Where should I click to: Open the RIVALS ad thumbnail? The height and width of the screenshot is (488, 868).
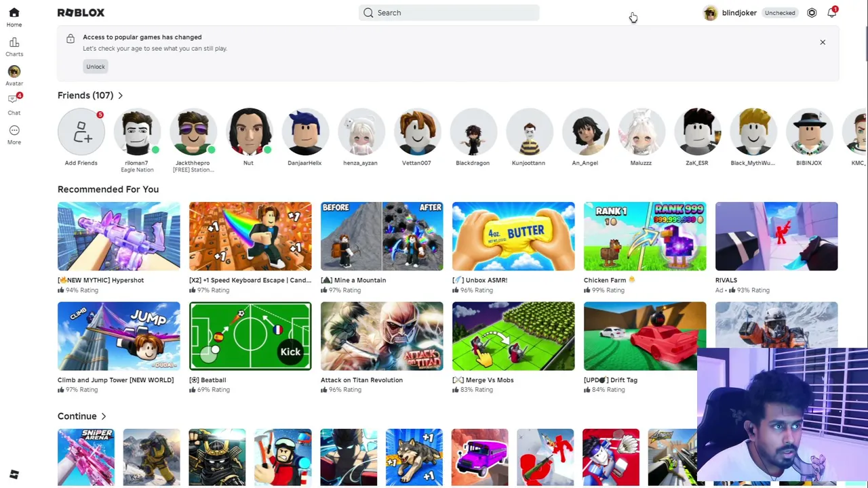776,236
